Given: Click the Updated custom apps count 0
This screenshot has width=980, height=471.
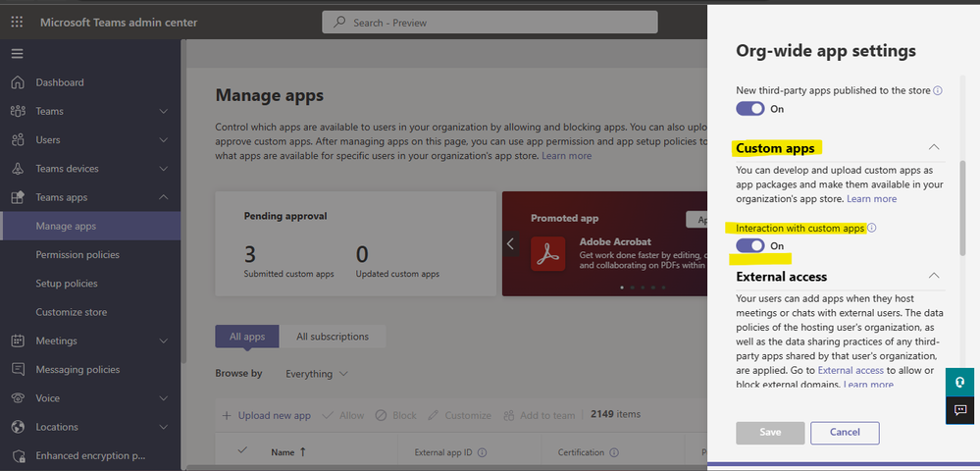Looking at the screenshot, I should point(362,254).
